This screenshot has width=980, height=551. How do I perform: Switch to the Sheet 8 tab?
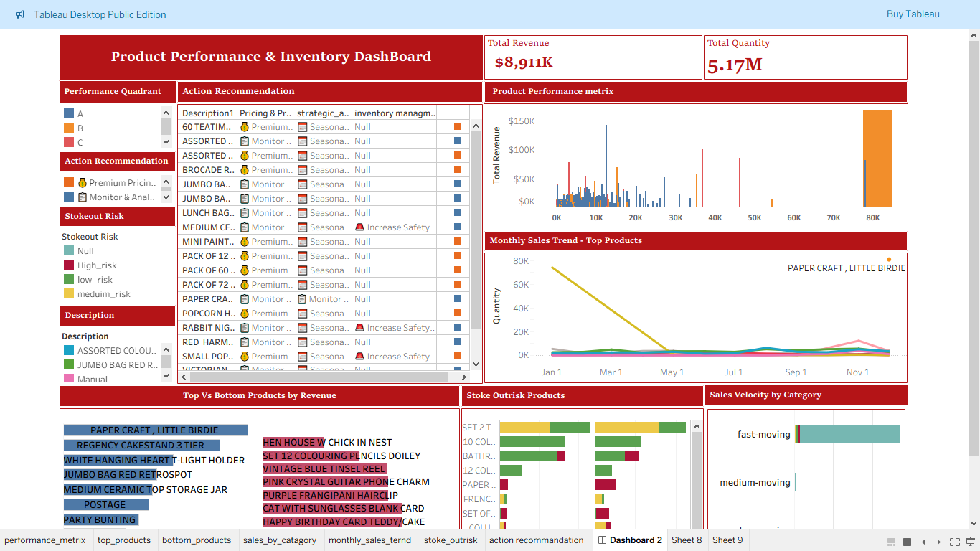click(x=687, y=540)
